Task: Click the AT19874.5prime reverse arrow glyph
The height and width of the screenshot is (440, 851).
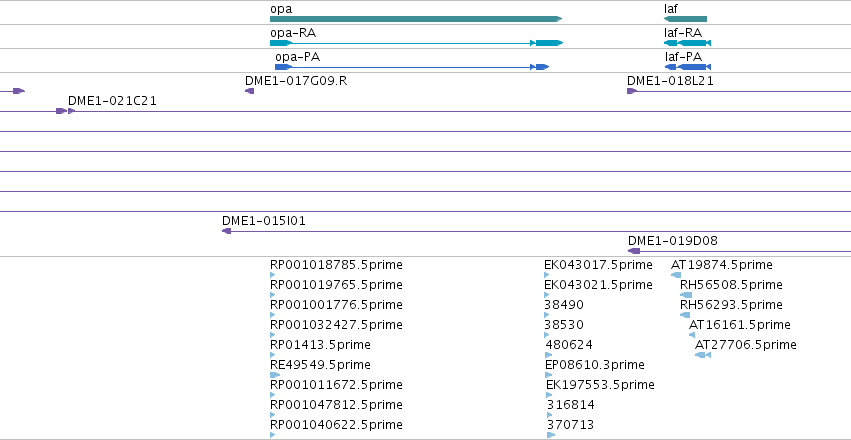Action: 676,275
